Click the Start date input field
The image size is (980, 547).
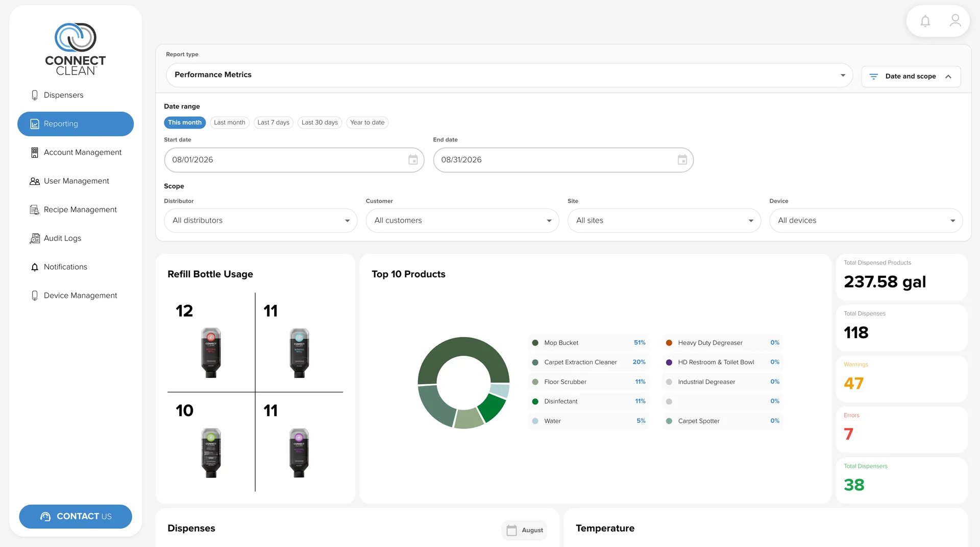[294, 160]
